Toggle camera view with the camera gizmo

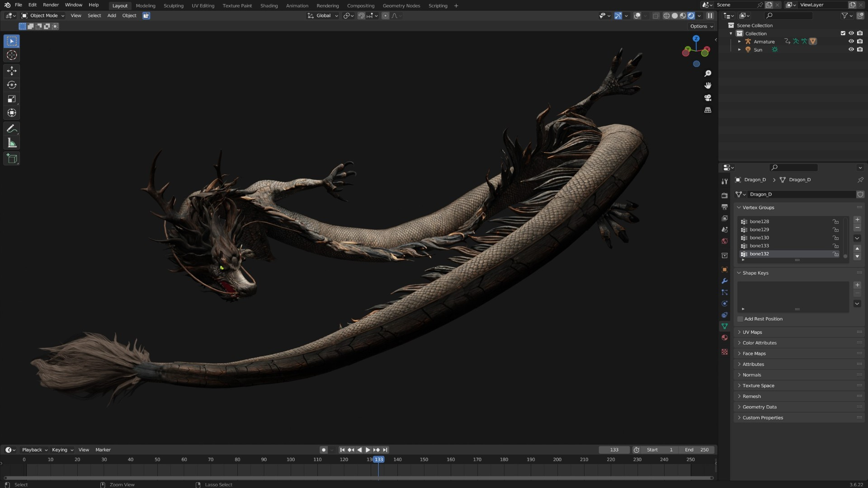[x=708, y=98]
